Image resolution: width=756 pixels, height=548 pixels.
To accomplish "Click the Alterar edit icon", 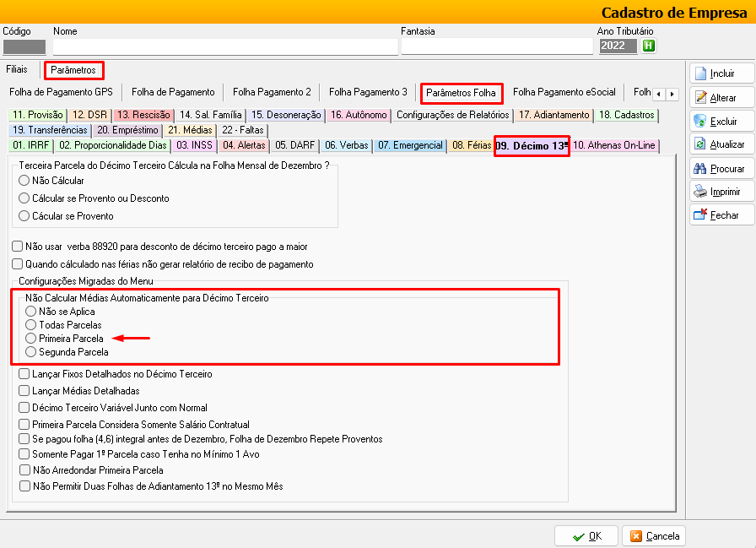I will pyautogui.click(x=700, y=98).
